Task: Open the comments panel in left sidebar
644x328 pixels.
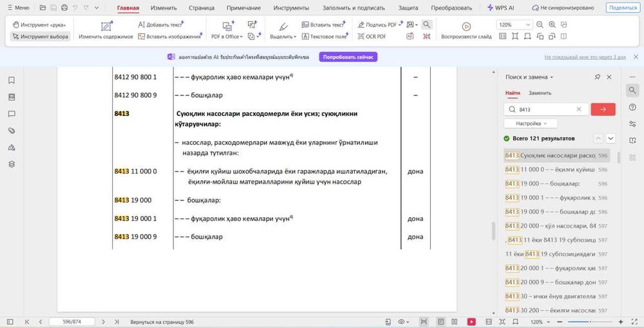Action: 12,114
